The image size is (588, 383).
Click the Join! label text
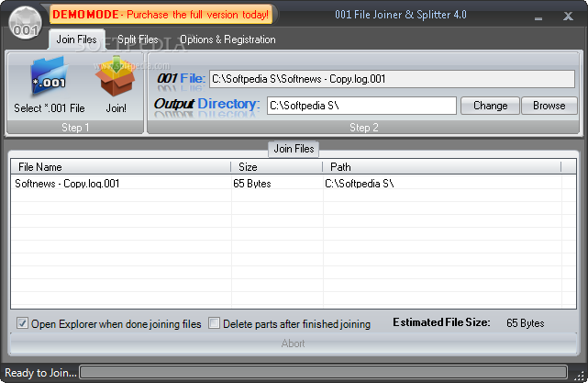coord(116,108)
